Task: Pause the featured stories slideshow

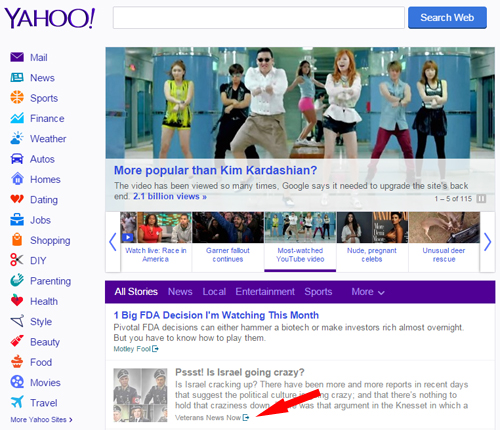Action: 481,199
